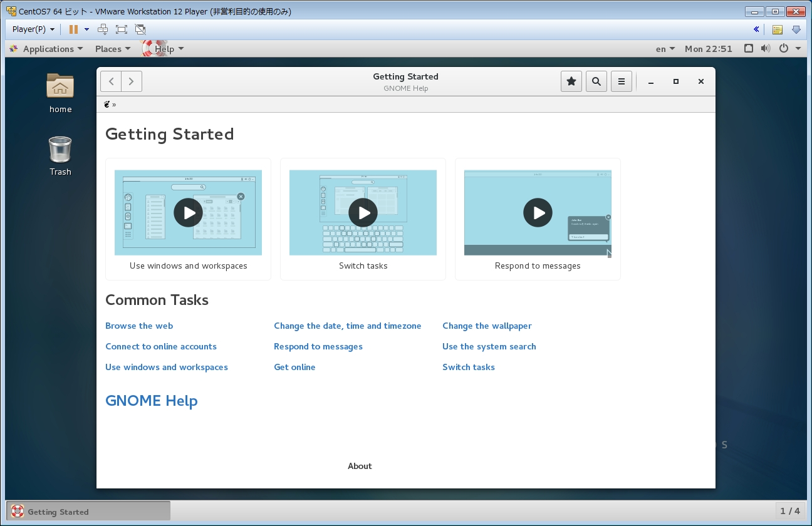Screen dimensions: 812x526
Task: Open the 'Change the wallpaper' link
Action: (487, 326)
